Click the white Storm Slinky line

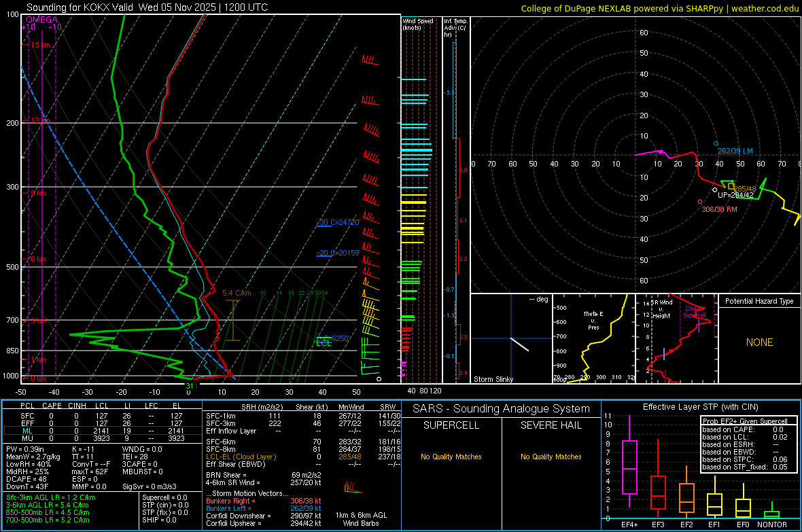(x=519, y=344)
